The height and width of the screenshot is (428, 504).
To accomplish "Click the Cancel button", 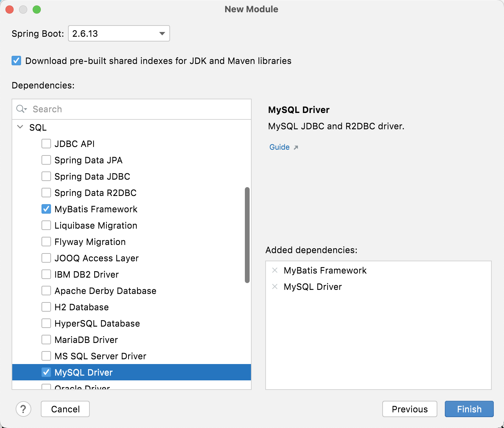I will click(x=65, y=409).
